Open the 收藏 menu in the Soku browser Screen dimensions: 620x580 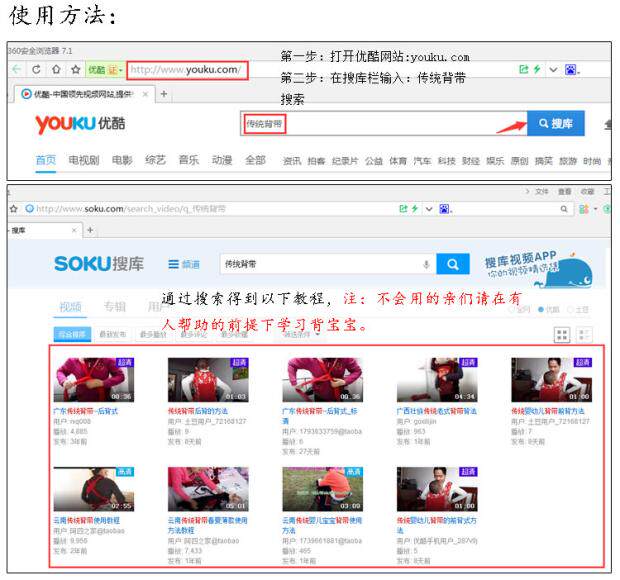588,192
